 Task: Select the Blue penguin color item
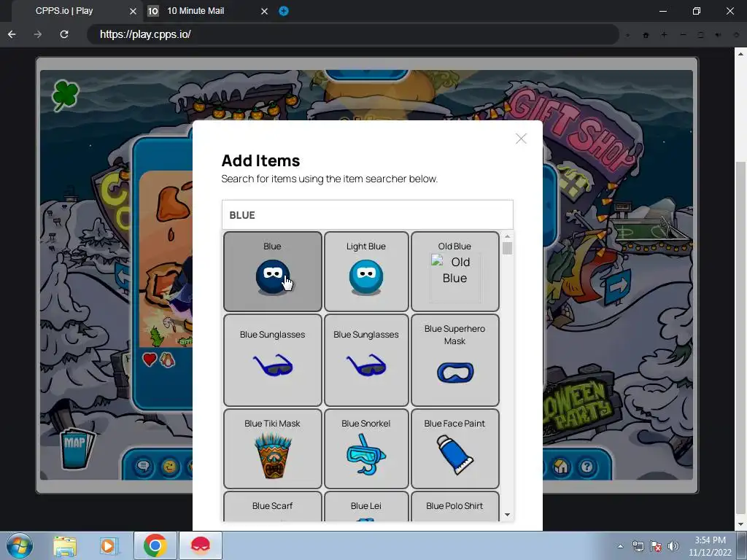(273, 271)
